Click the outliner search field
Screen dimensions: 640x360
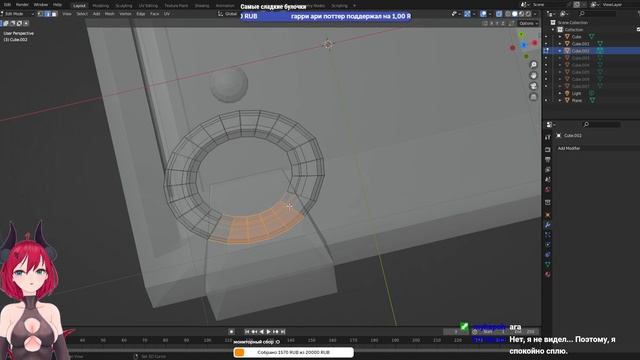click(x=598, y=14)
